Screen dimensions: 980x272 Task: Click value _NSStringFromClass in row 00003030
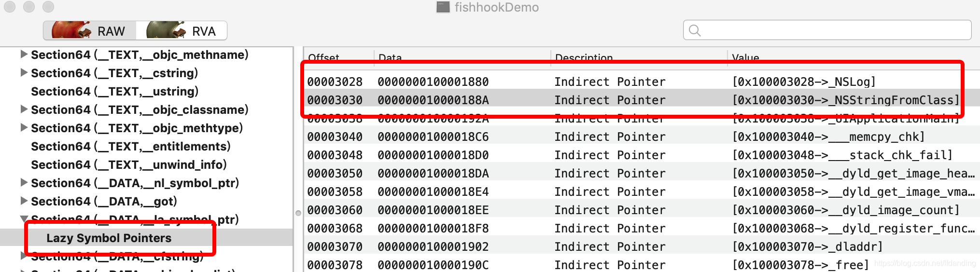tap(845, 100)
